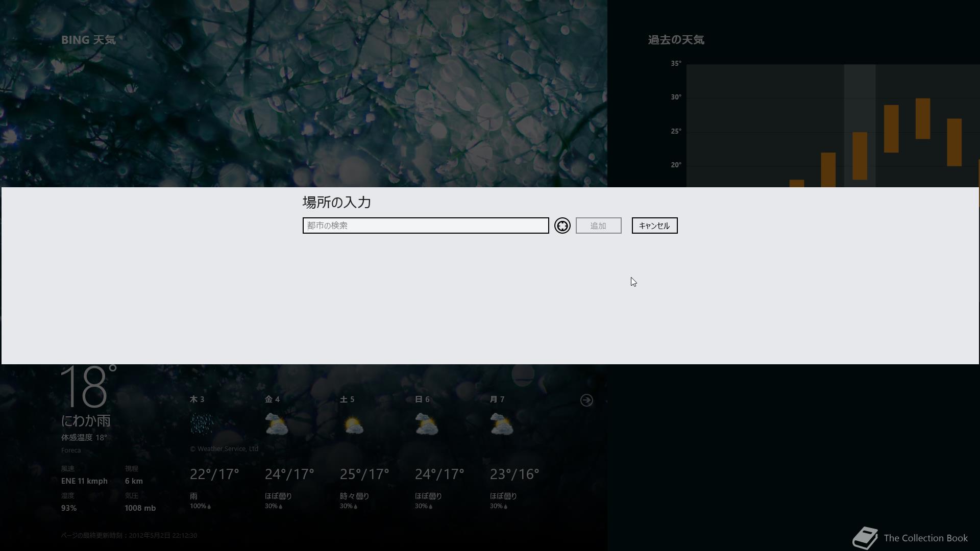The width and height of the screenshot is (980, 551).
Task: Click the 体感温度 18° text
Action: point(84,438)
